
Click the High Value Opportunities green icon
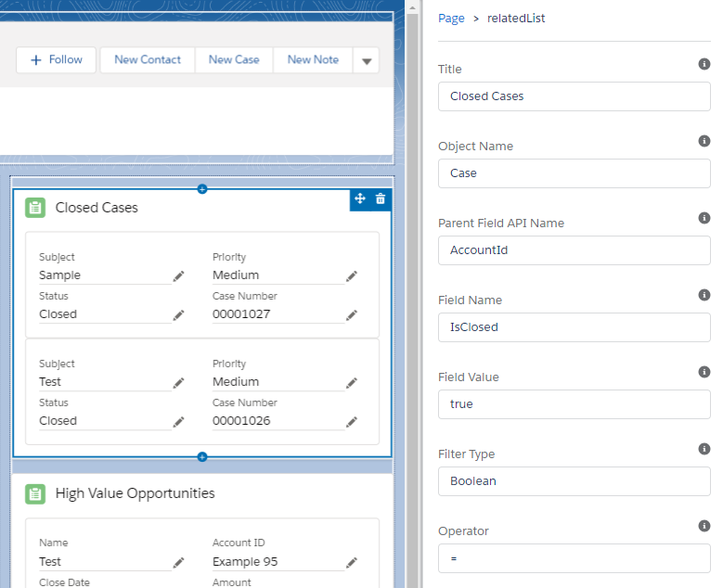35,494
